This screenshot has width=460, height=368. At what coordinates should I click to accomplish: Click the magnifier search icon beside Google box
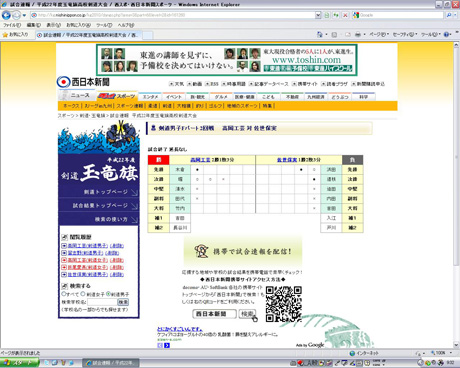(449, 15)
